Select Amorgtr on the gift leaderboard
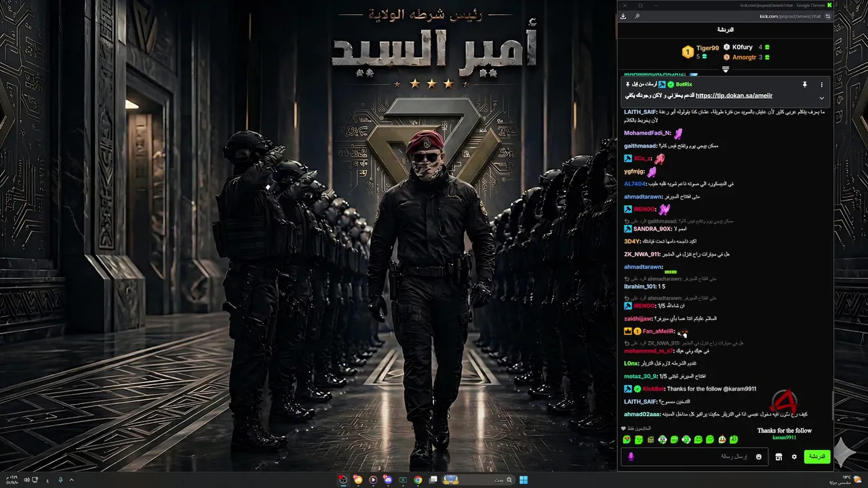This screenshot has height=488, width=868. click(744, 58)
